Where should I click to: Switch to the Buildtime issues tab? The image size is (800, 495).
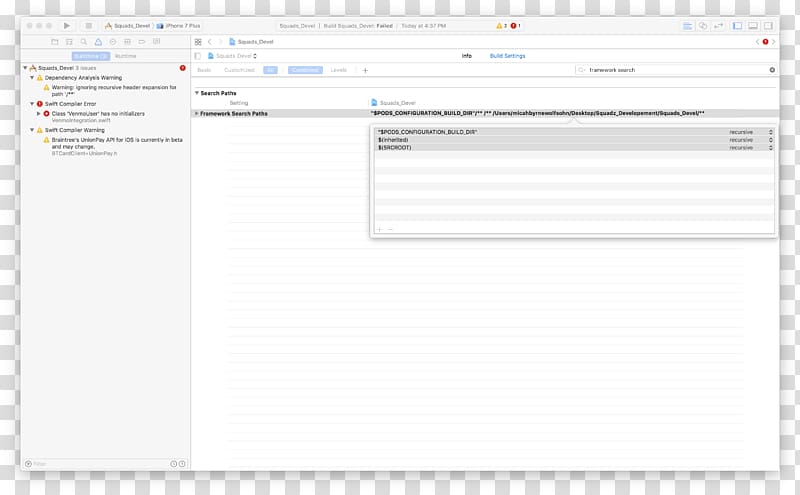coord(90,56)
